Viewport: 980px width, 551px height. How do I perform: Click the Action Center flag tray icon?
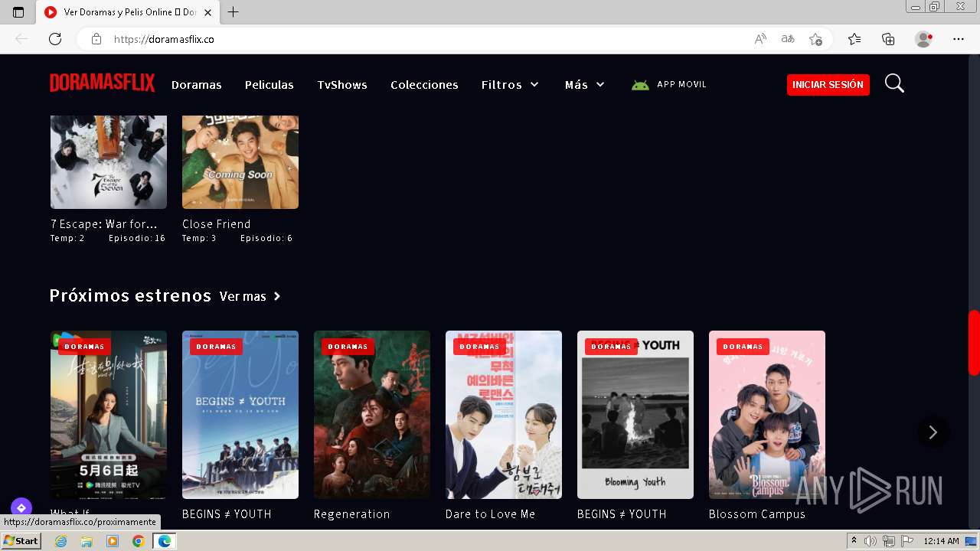click(x=906, y=541)
